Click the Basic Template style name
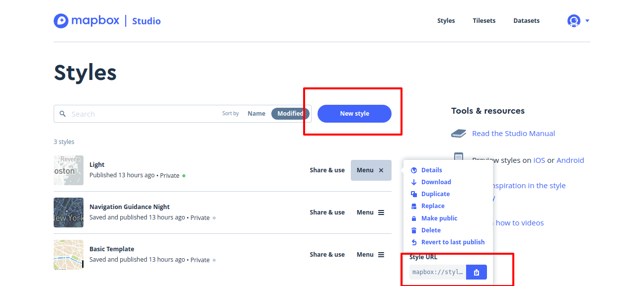The image size is (644, 286). click(112, 249)
